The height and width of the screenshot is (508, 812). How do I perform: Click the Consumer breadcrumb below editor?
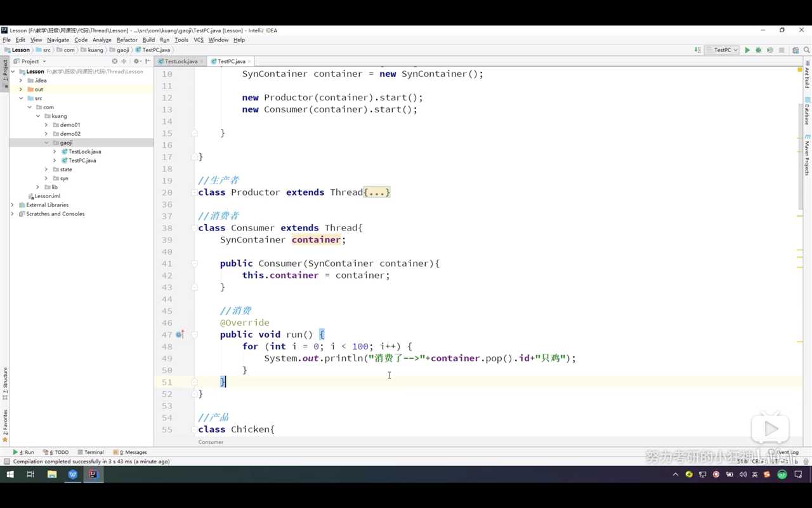[211, 442]
